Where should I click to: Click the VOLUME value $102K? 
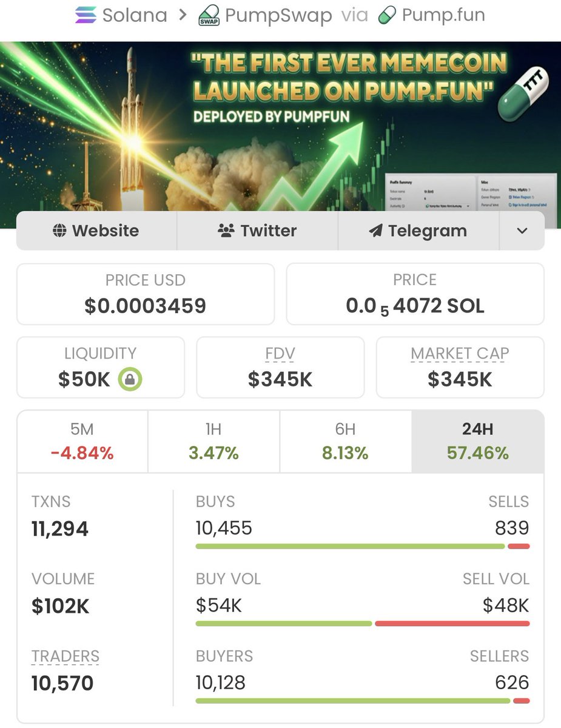click(61, 606)
